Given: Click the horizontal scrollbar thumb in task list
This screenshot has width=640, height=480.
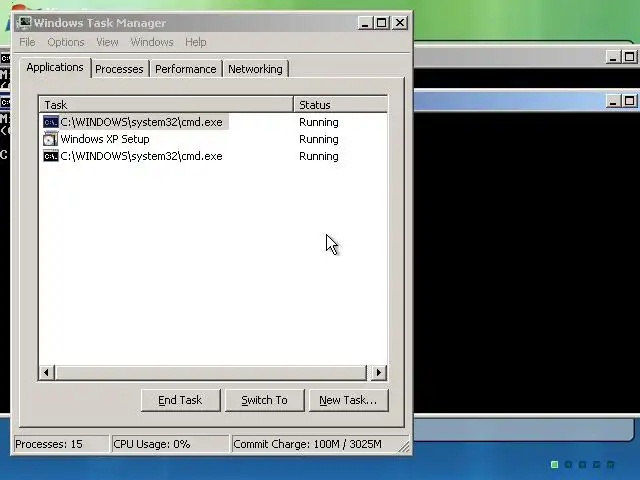Looking at the screenshot, I should [211, 372].
